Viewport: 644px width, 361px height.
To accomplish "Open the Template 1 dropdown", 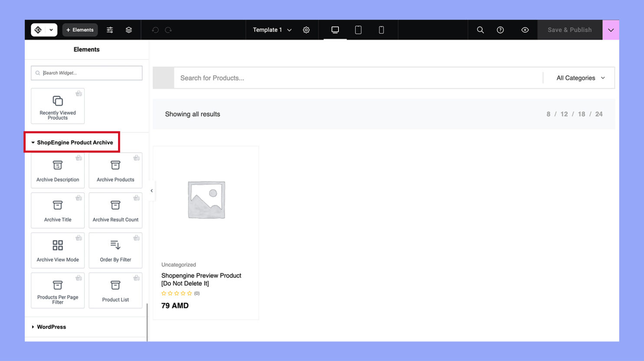I will 272,30.
